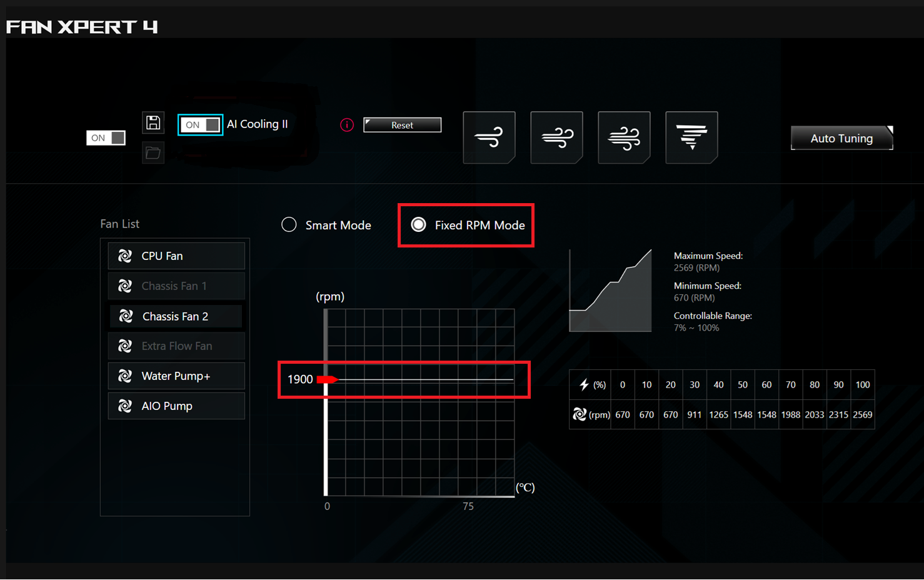Click the fan (rpm) icon in table
The image size is (924, 580).
pyautogui.click(x=580, y=414)
